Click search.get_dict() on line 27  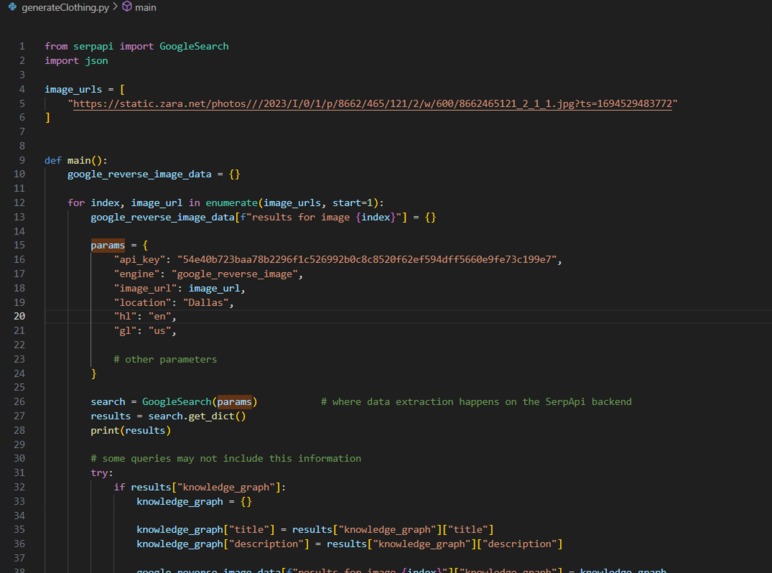pyautogui.click(x=197, y=416)
